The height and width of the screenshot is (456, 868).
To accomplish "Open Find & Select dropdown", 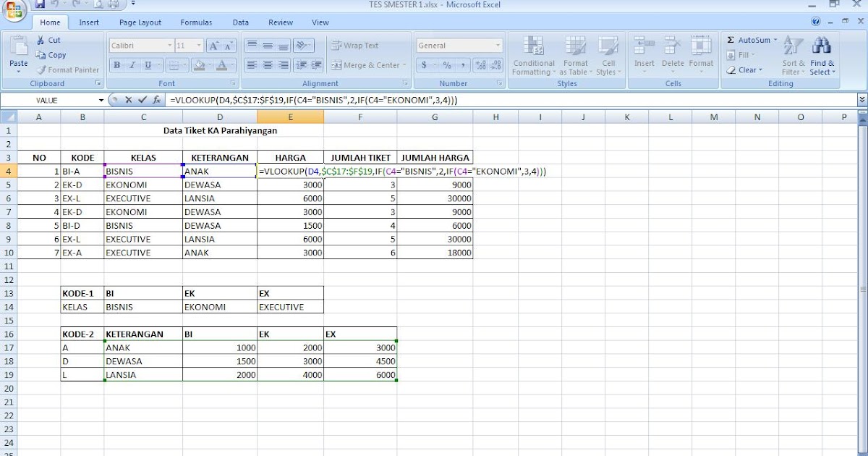I will (x=822, y=56).
